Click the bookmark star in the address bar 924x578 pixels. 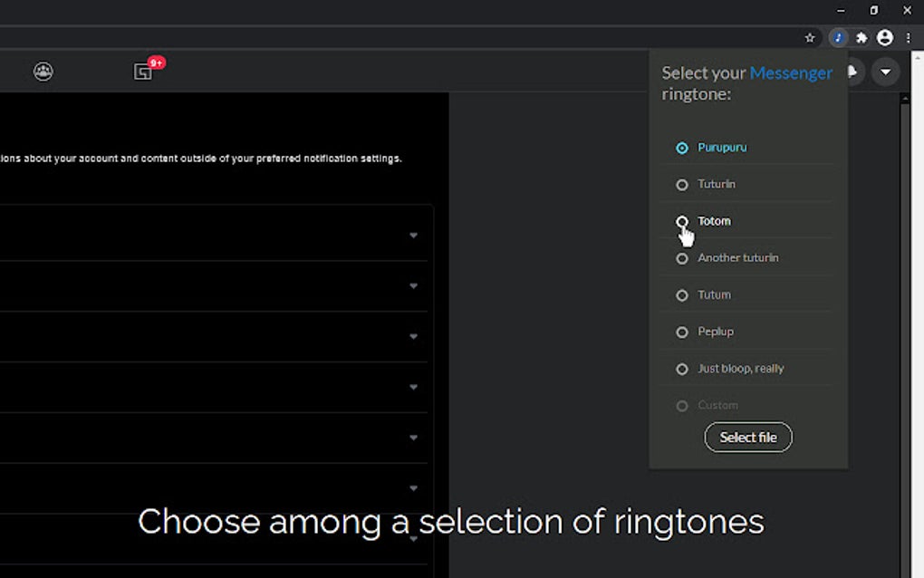tap(811, 37)
